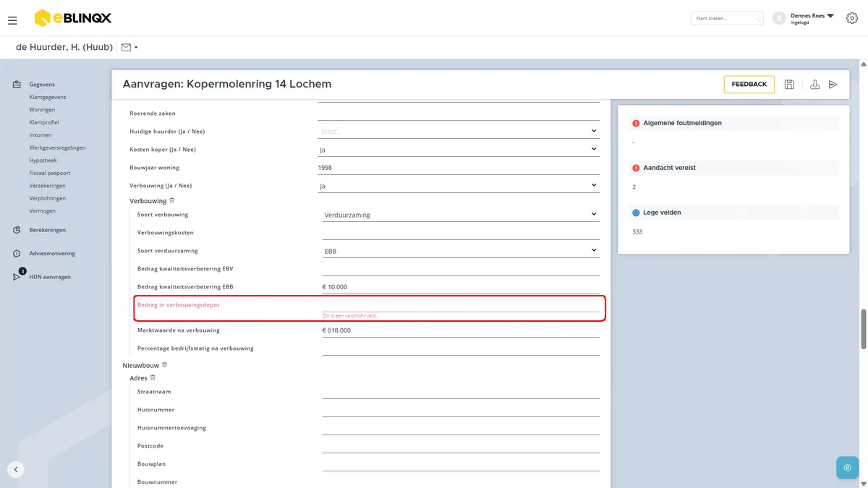The image size is (868, 488).
Task: Click the FEEDBACK button
Action: [x=749, y=85]
